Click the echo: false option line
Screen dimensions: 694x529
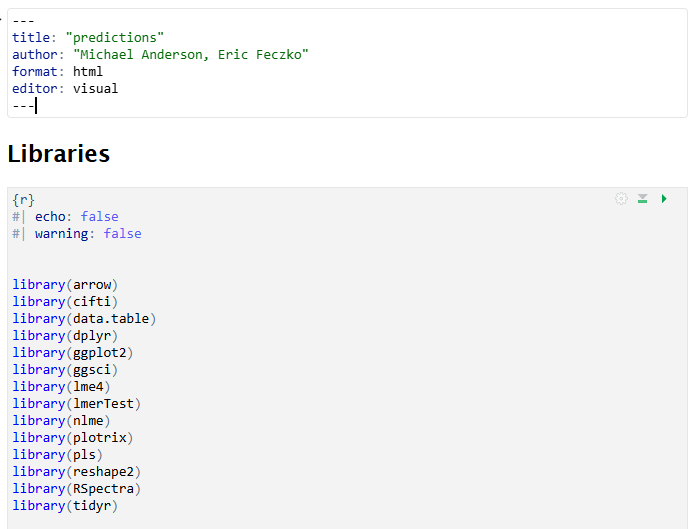pos(65,216)
